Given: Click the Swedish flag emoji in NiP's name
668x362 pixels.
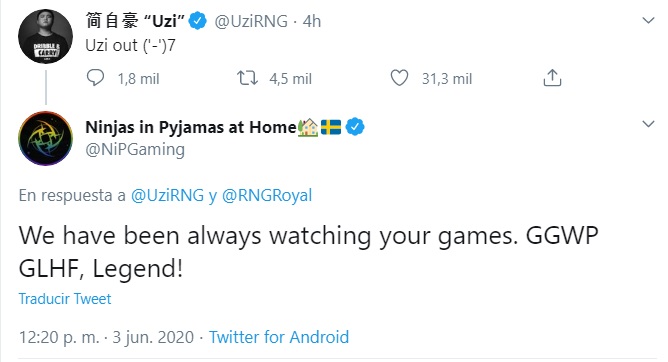Looking at the screenshot, I should (x=331, y=127).
